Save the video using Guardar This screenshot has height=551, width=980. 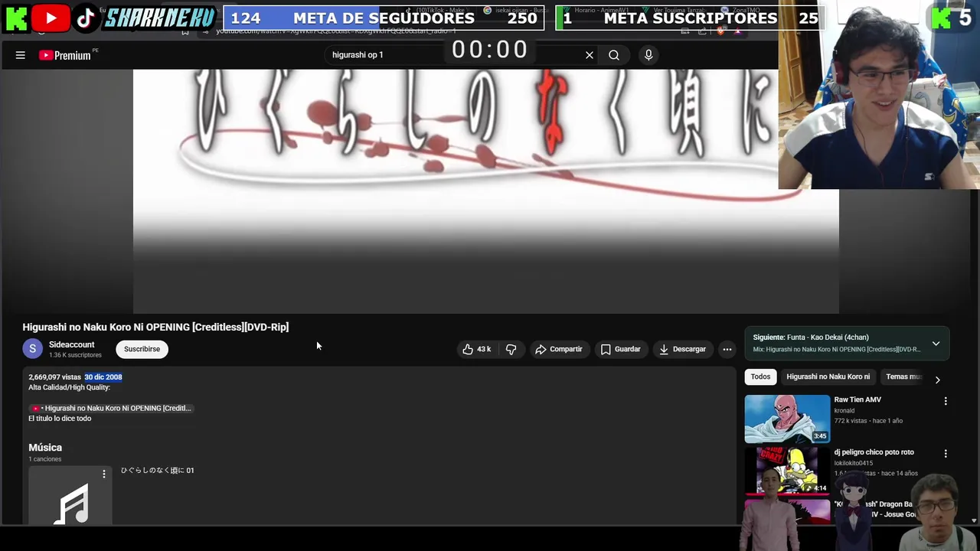click(621, 349)
